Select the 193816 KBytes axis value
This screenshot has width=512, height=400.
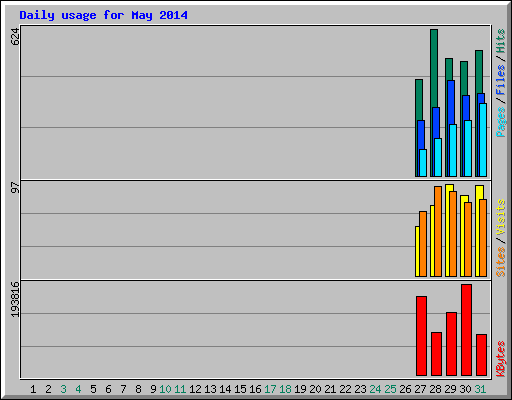[15, 299]
